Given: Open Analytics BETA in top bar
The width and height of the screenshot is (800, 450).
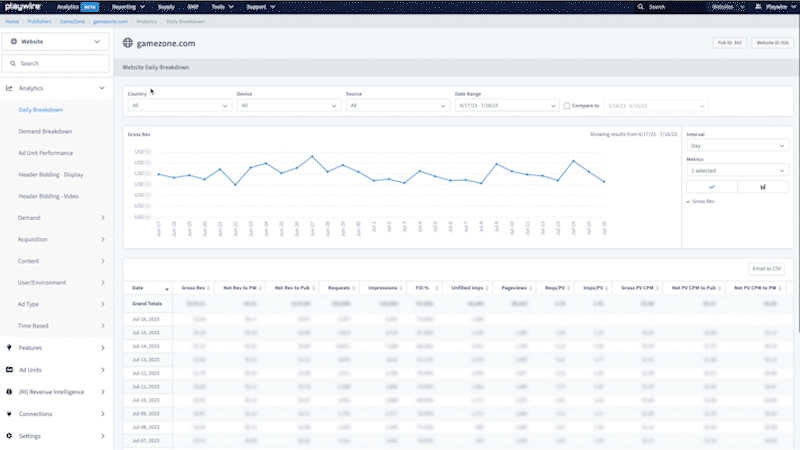Looking at the screenshot, I should click(x=77, y=7).
